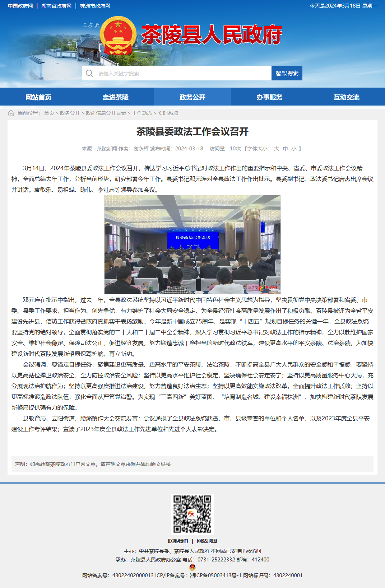Open the 走进茶陵 nav tab

pos(116,97)
